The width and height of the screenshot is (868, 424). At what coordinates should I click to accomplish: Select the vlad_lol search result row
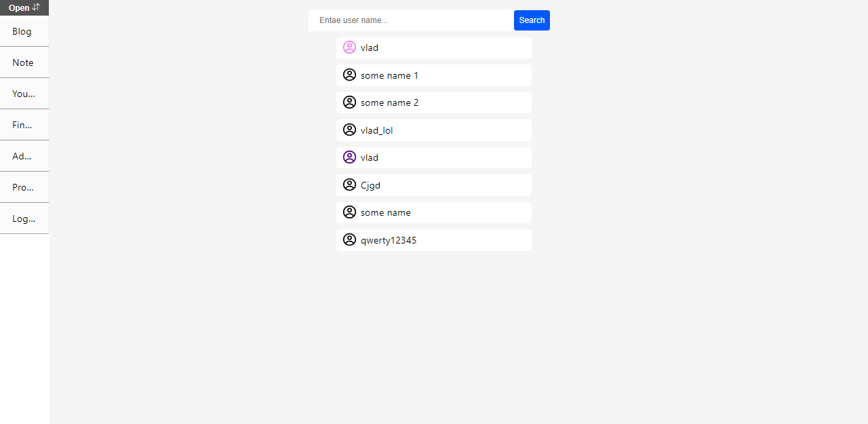pos(434,130)
